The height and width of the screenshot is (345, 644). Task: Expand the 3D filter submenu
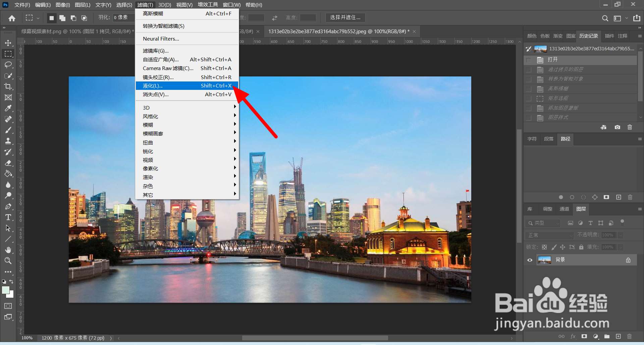187,108
